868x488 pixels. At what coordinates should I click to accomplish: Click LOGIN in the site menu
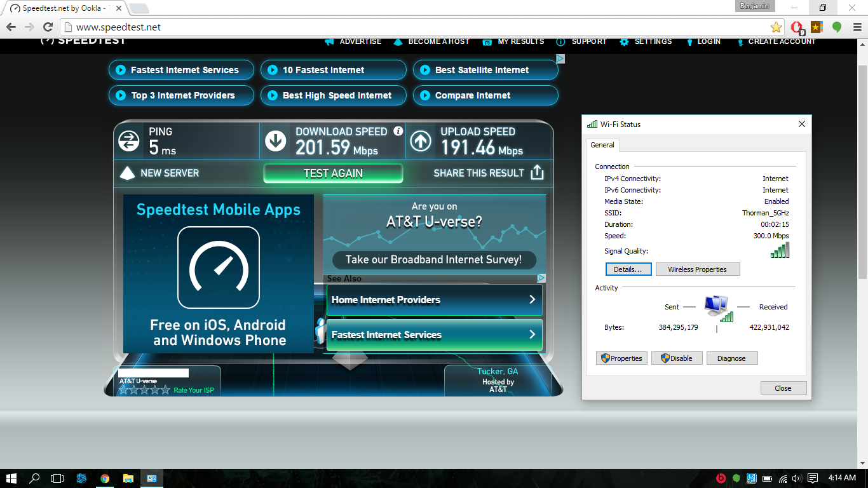click(x=703, y=42)
